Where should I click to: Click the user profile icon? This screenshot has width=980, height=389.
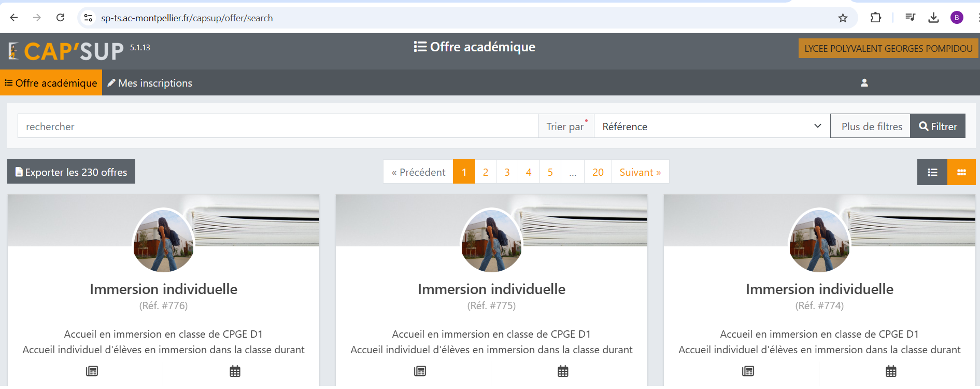click(x=864, y=83)
